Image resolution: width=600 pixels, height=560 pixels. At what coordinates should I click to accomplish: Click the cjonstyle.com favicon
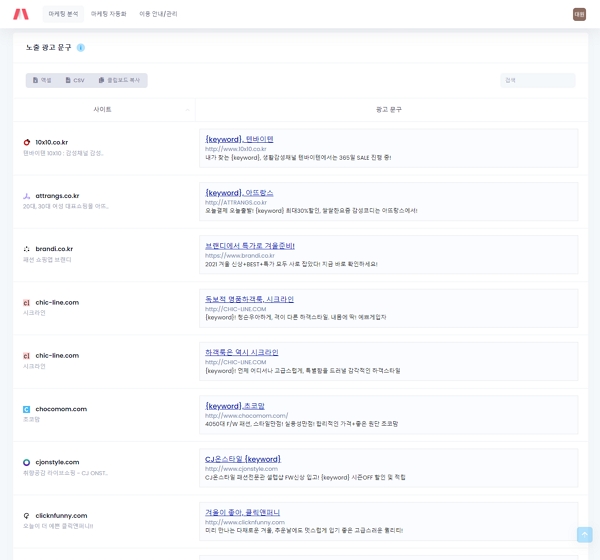(x=26, y=463)
